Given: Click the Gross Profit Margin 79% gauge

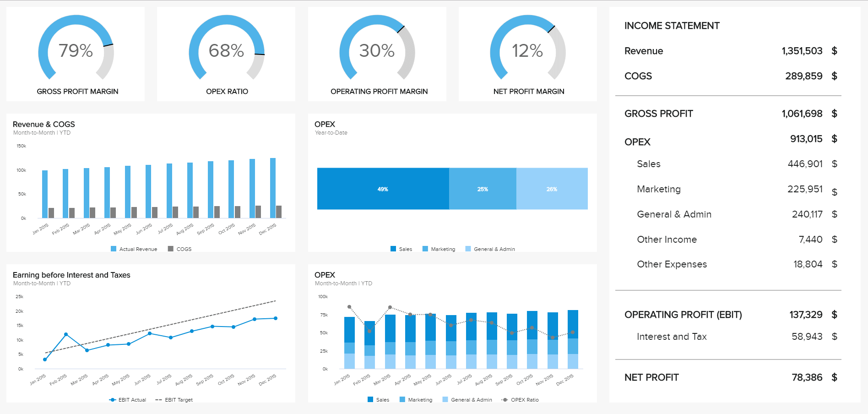Looking at the screenshot, I should point(76,50).
